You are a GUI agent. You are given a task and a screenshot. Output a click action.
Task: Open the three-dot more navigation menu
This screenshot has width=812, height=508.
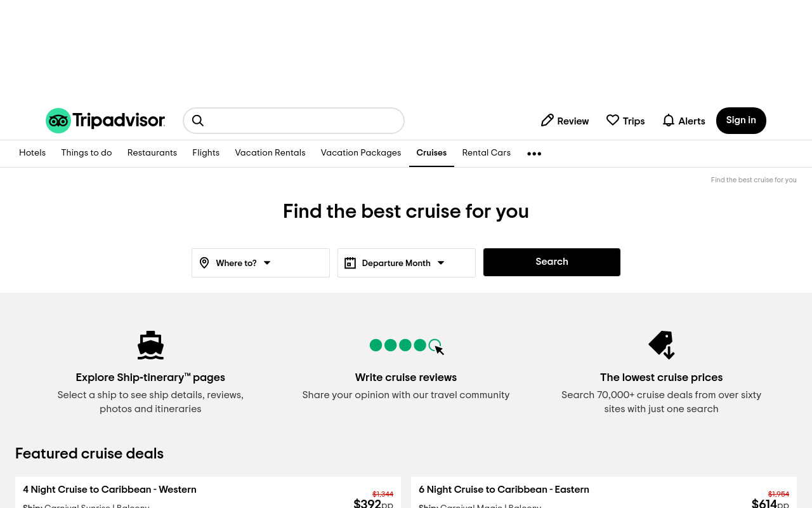534,154
